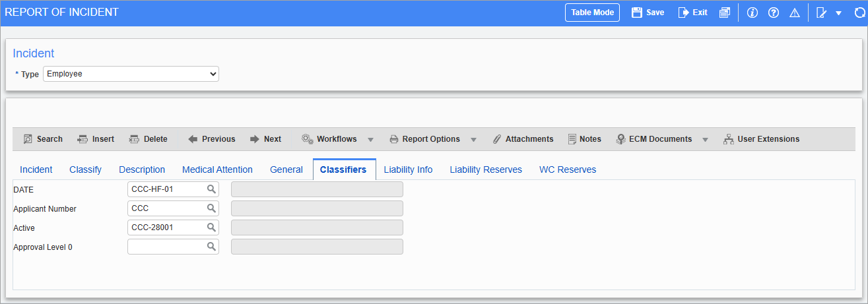Viewport: 868px width, 304px height.
Task: Click the Applicant Number label
Action: pyautogui.click(x=45, y=209)
